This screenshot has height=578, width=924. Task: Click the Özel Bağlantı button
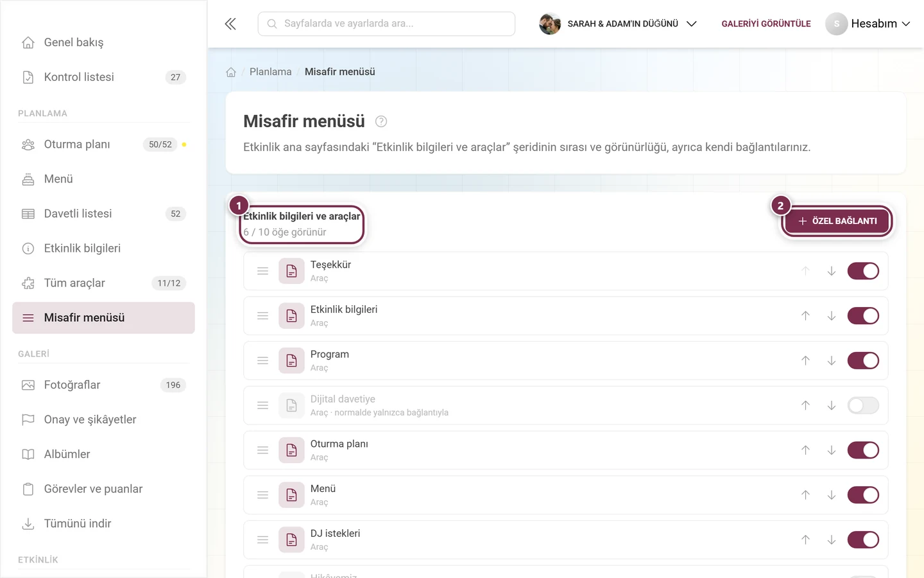[837, 221]
